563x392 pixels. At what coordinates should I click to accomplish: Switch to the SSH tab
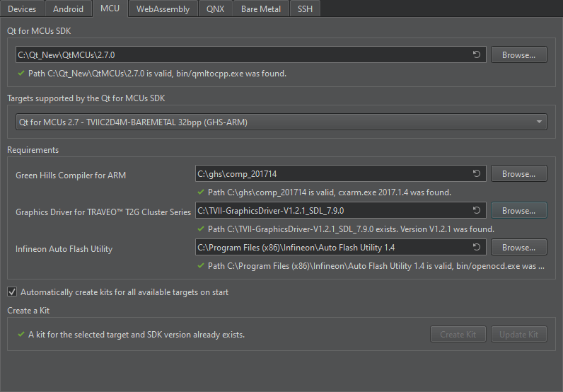[305, 8]
